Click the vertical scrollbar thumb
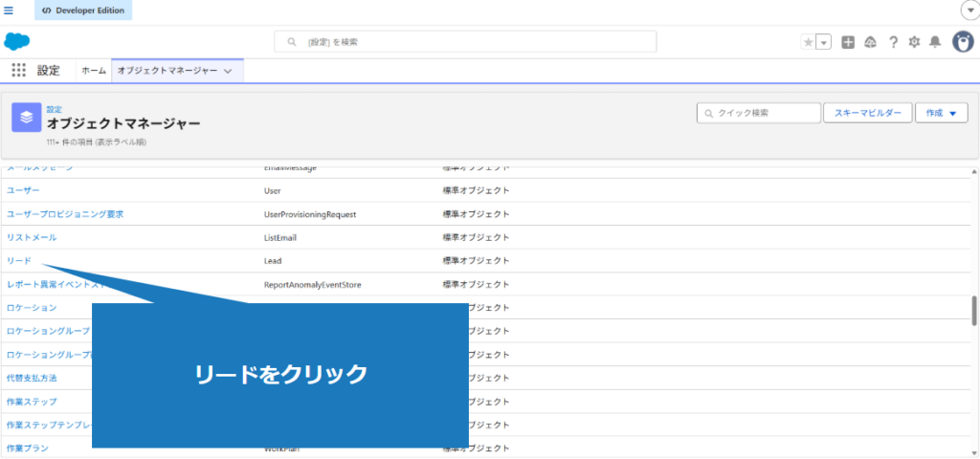Screen dimensions: 980x459 pyautogui.click(x=974, y=311)
